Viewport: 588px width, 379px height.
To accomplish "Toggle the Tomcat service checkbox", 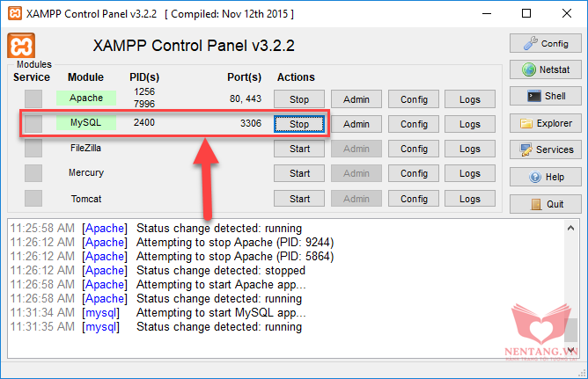I will pos(33,199).
